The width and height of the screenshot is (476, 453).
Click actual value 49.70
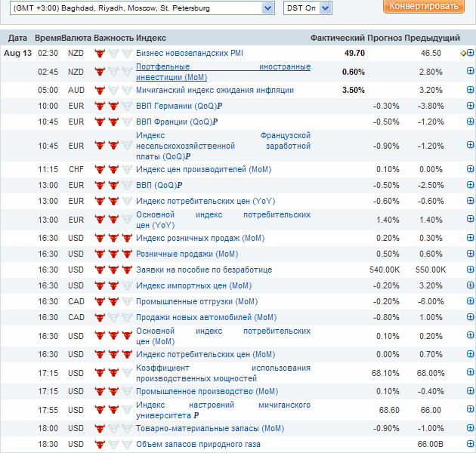pyautogui.click(x=354, y=53)
